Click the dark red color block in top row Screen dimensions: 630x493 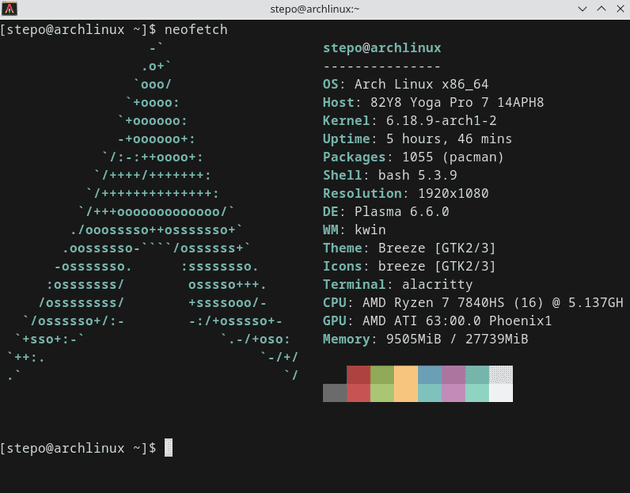(x=358, y=374)
